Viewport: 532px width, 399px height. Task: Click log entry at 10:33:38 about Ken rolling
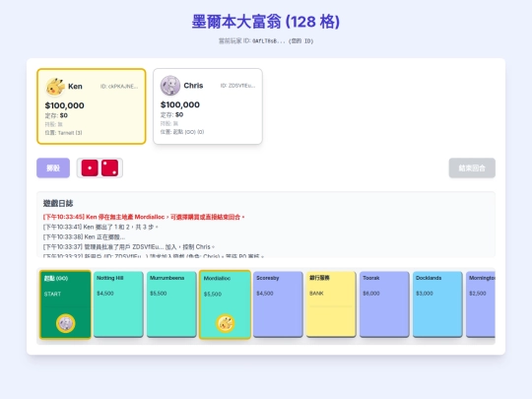[x=84, y=236]
